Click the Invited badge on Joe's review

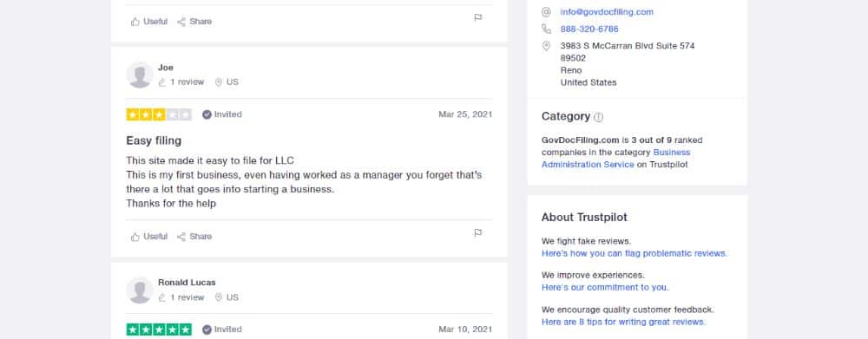(x=222, y=114)
